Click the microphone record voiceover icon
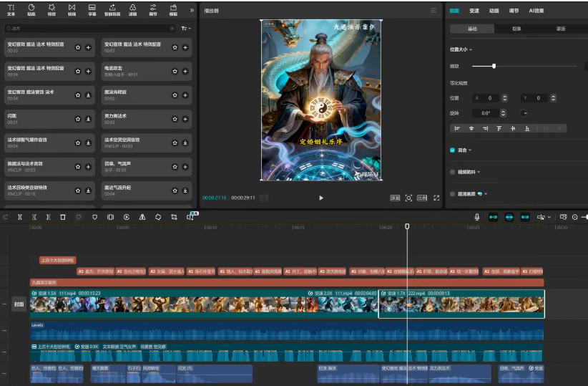This screenshot has width=588, height=386. (476, 217)
